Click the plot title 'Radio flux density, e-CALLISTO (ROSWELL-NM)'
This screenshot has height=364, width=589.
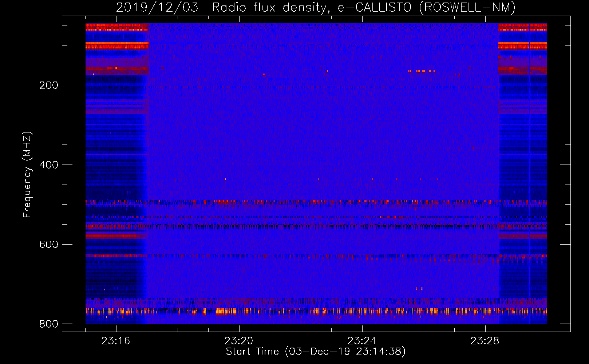click(364, 7)
